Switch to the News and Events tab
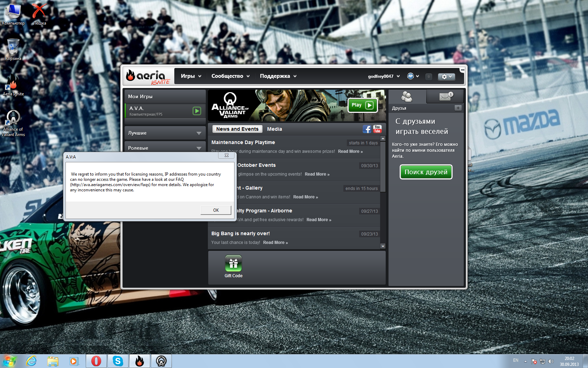Viewport: 588px width, 368px height. pos(237,129)
